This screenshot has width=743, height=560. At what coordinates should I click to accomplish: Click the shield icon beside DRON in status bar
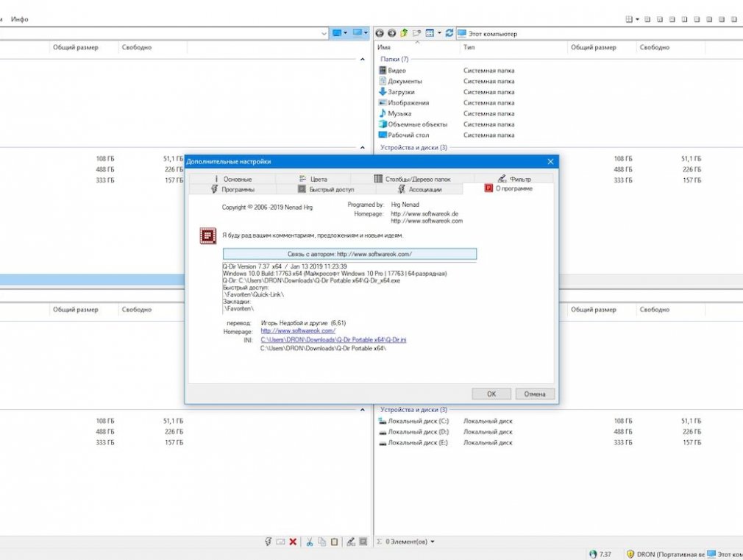630,554
